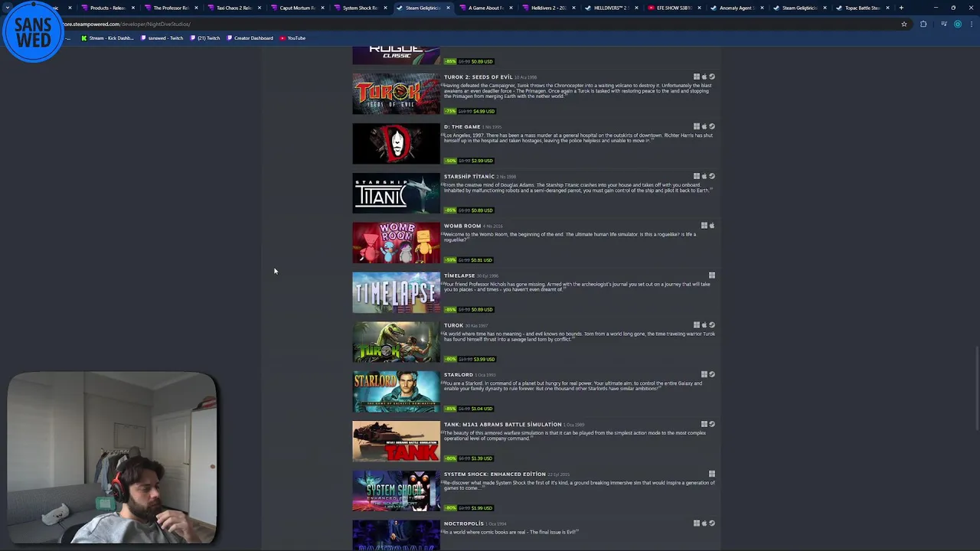Click Windows icon in Tank: M1A1 Abrams row
The image size is (980, 551).
click(704, 424)
